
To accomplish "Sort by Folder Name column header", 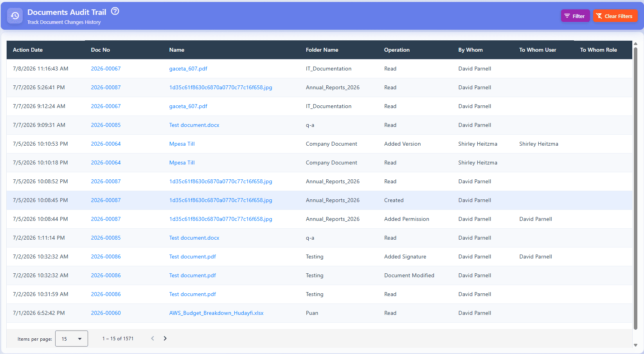I will (x=322, y=50).
